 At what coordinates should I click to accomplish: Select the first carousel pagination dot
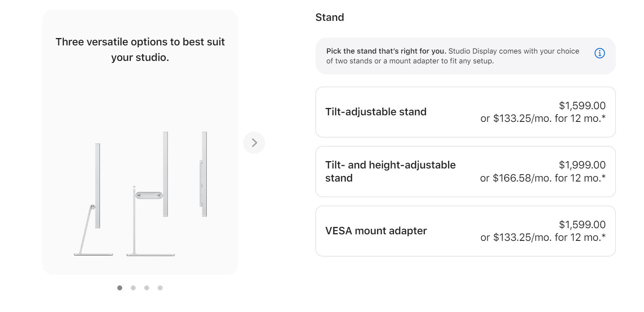pos(120,287)
